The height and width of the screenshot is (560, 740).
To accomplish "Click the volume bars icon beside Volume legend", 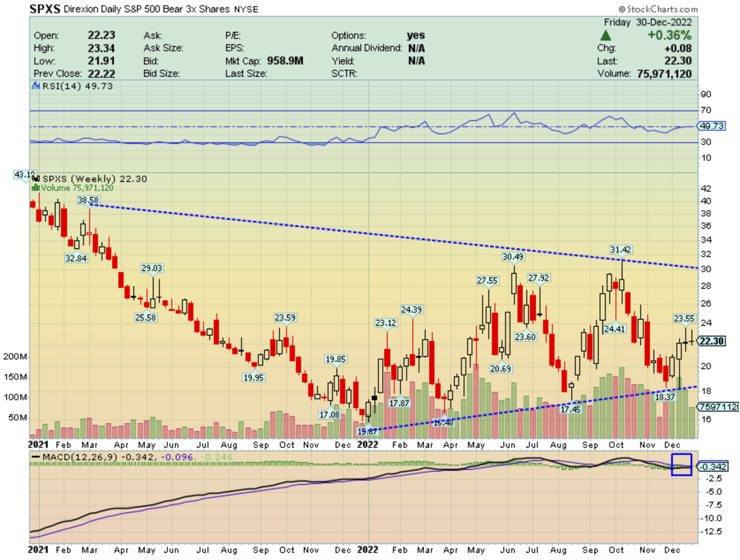I will [35, 188].
